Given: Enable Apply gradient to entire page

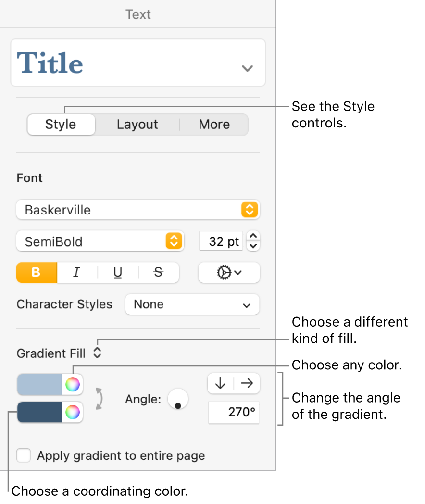Looking at the screenshot, I should 24,455.
